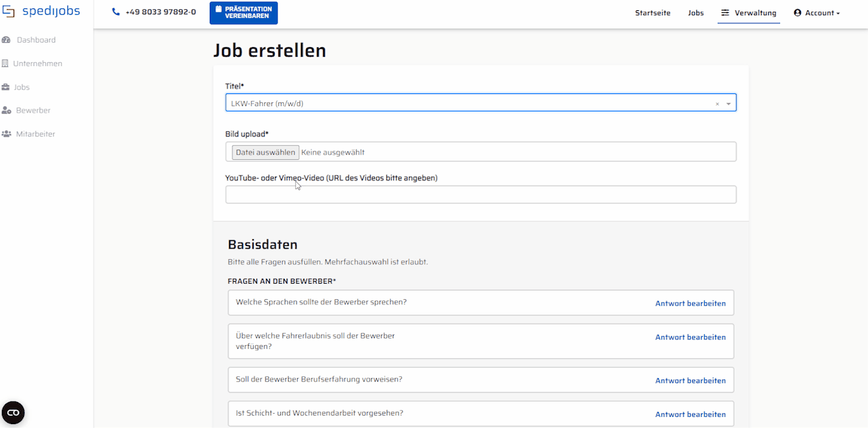Viewport: 868px width, 428px height.
Task: Click the phone number +49 8033 97892-0
Action: point(160,12)
